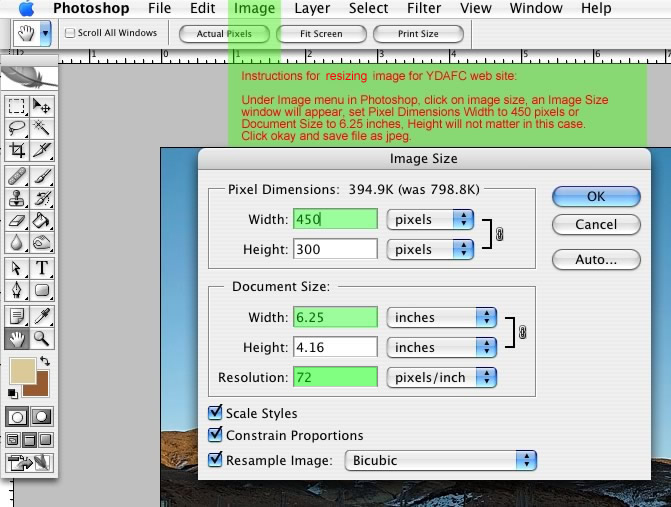Uncheck Constrain Proportions
Screen dimensions: 671x507
tap(215, 435)
